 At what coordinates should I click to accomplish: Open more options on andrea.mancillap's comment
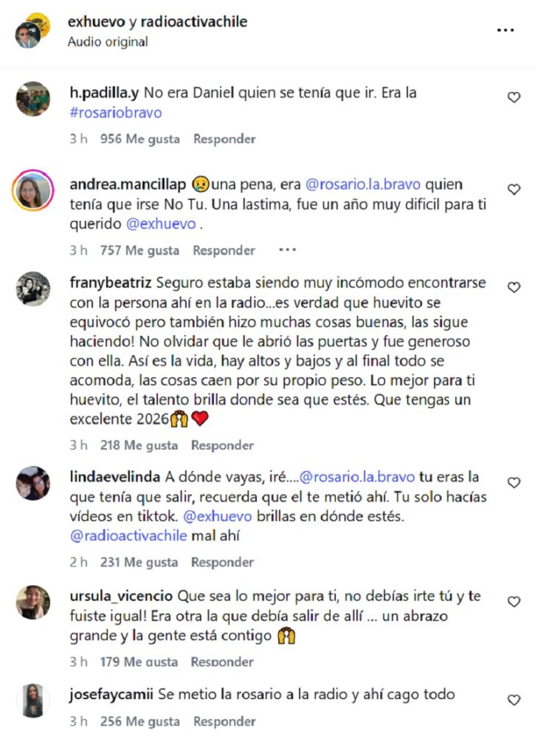coord(287,250)
